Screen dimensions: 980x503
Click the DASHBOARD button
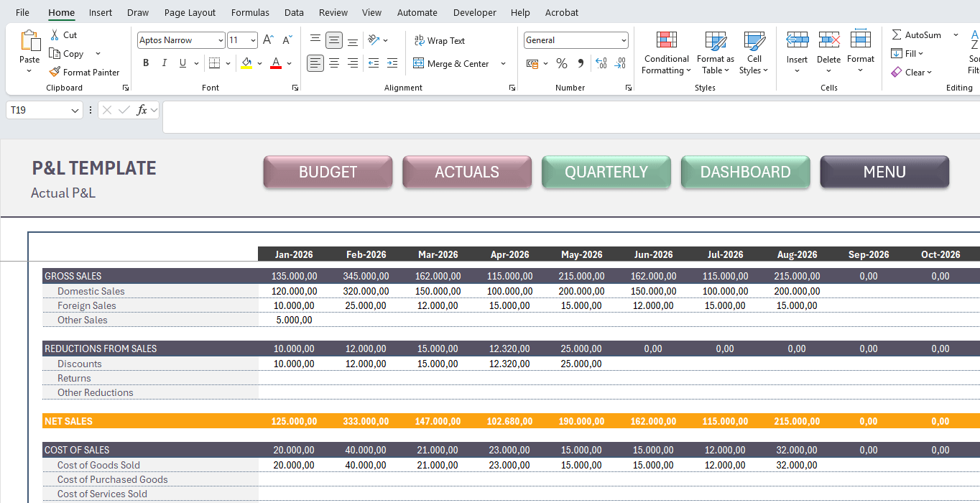[745, 172]
